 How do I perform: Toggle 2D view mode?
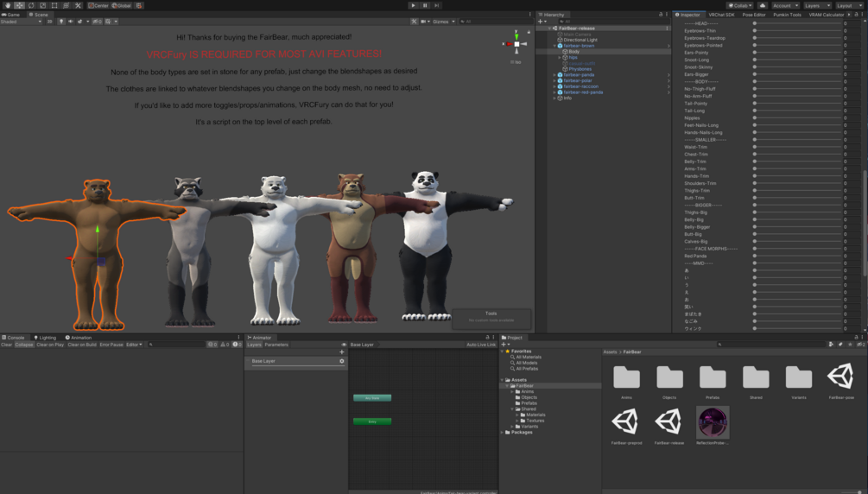[x=49, y=21]
